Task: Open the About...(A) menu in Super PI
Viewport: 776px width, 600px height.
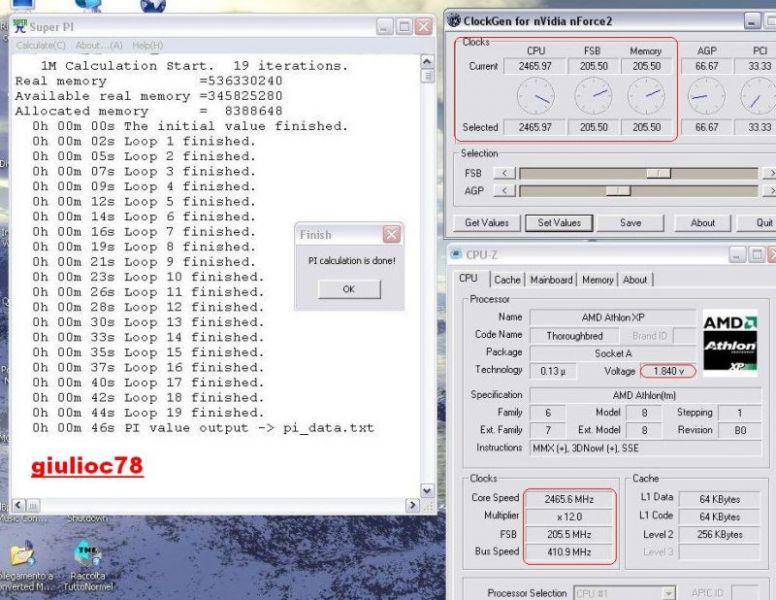Action: pos(99,46)
